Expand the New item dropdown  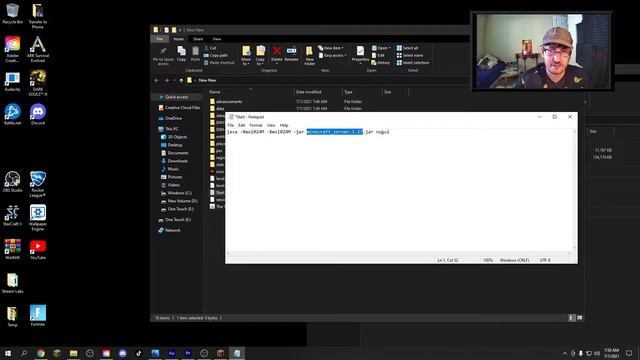331,48
